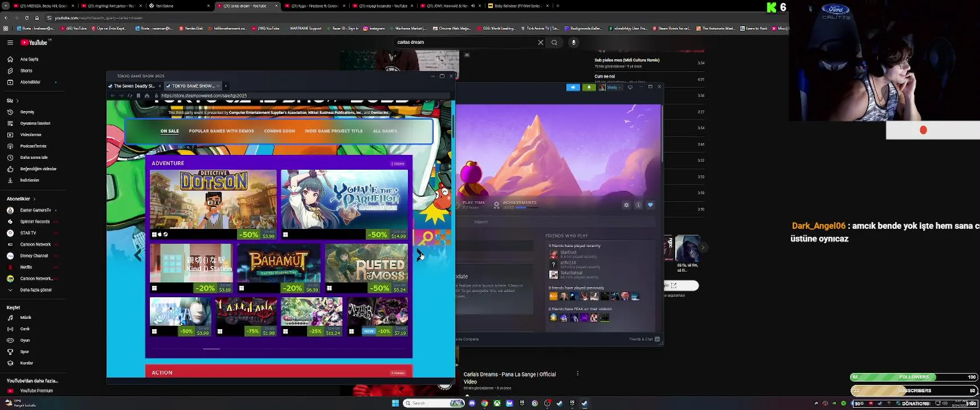This screenshot has height=410, width=980.
Task: Select the ALL GAMES tab
Action: pos(385,131)
